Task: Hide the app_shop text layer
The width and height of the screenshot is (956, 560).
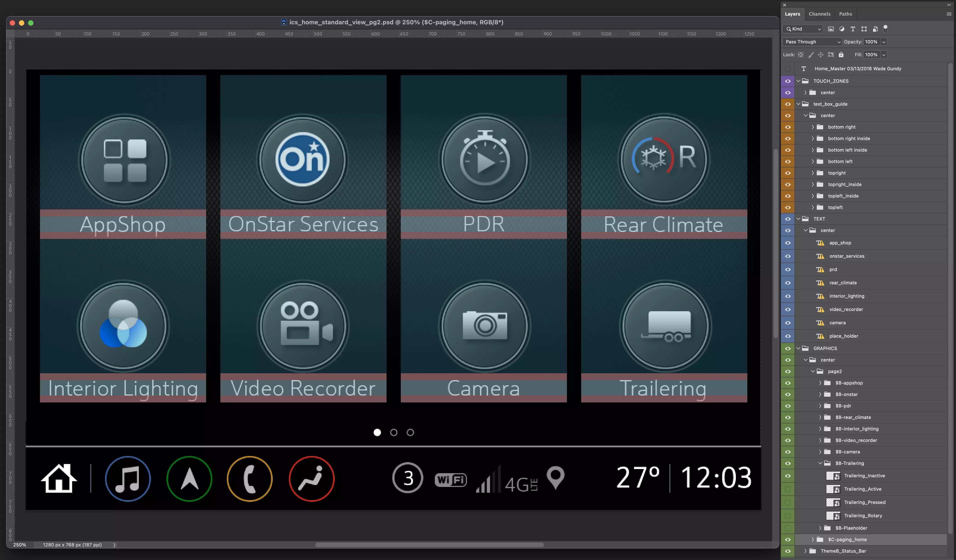Action: [x=788, y=243]
